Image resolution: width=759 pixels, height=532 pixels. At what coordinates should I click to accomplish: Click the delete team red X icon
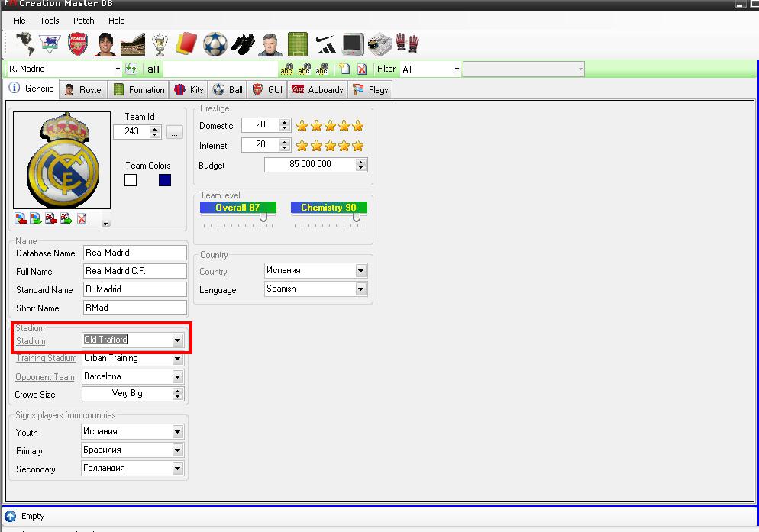click(x=362, y=69)
